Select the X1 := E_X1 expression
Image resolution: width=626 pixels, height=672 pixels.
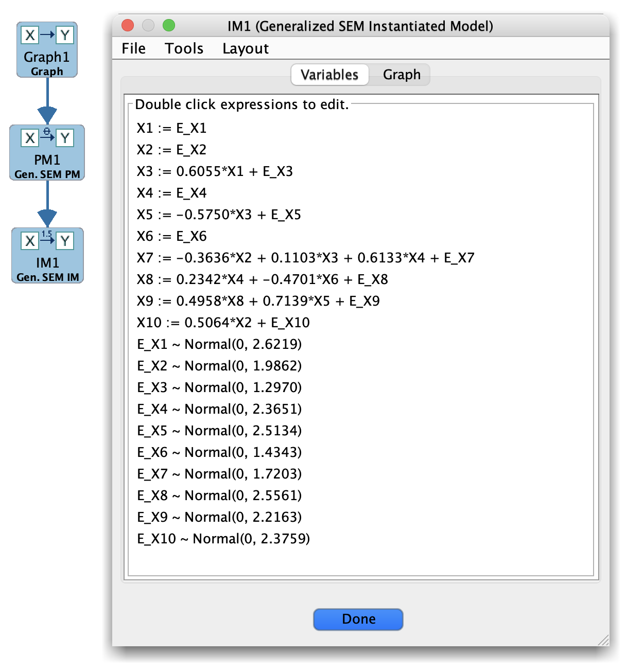[x=171, y=128]
